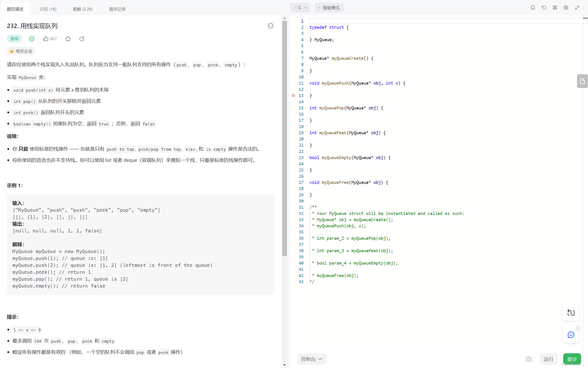Click the example input array line
Image resolution: width=588 pixels, height=368 pixels.
pyautogui.click(x=86, y=210)
